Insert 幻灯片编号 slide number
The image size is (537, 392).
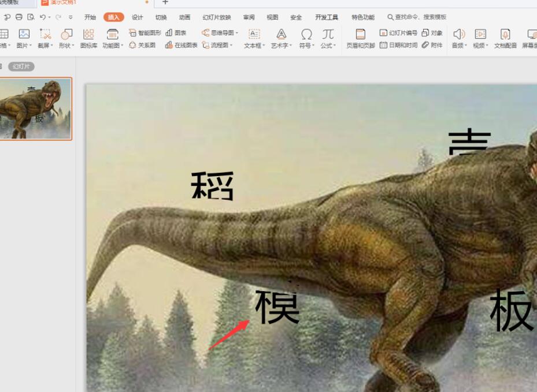click(x=398, y=33)
